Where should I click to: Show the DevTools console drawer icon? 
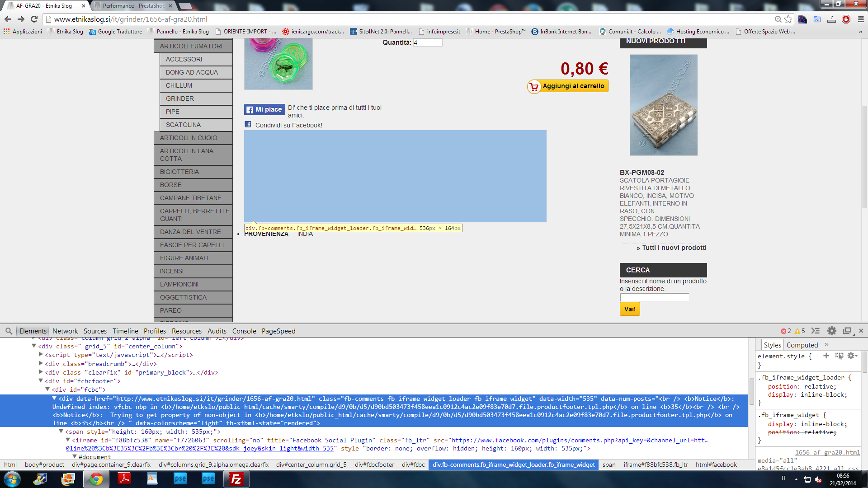pos(816,331)
